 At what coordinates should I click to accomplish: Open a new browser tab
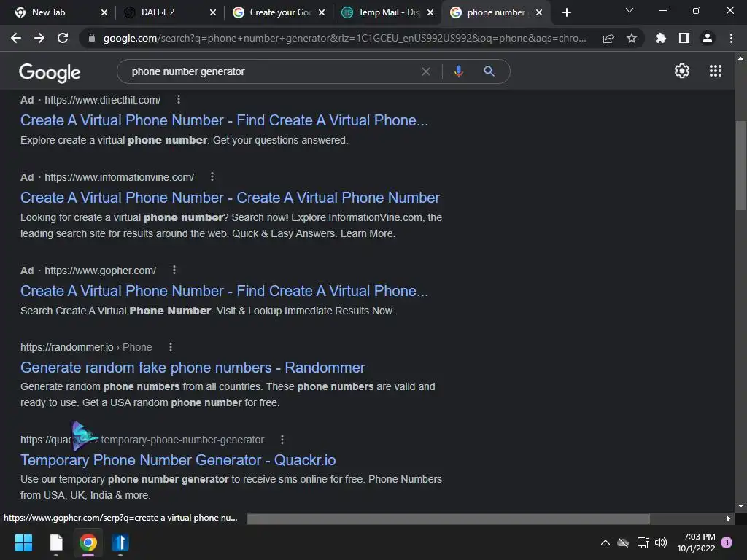tap(566, 12)
